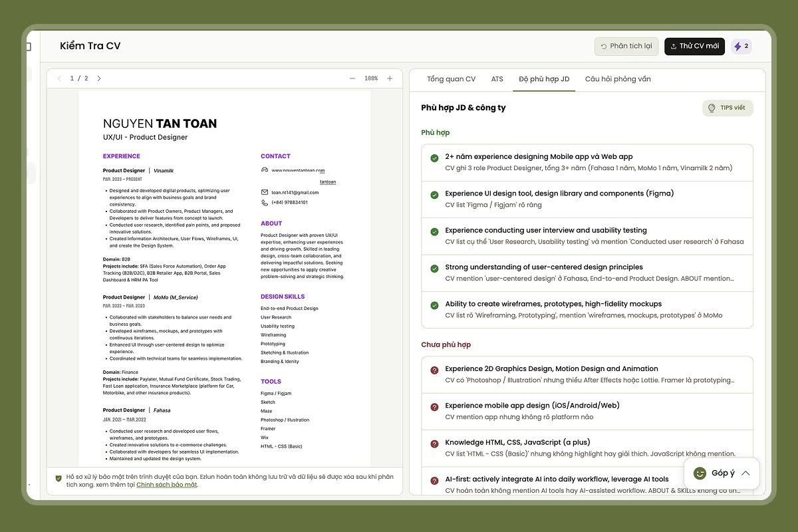798x532 pixels.
Task: Click the website icon in CV contact section
Action: tap(265, 170)
